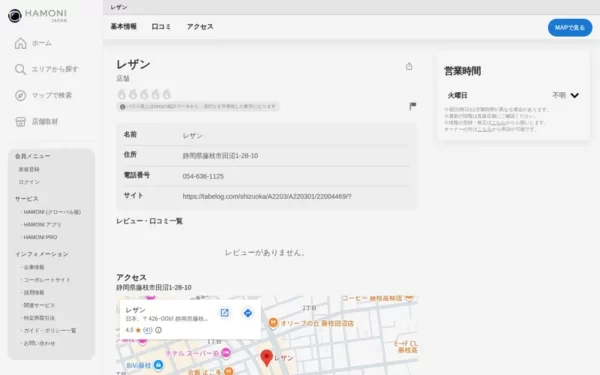Switch to the 口コミ tab
Screen dimensions: 600x375
click(x=161, y=27)
